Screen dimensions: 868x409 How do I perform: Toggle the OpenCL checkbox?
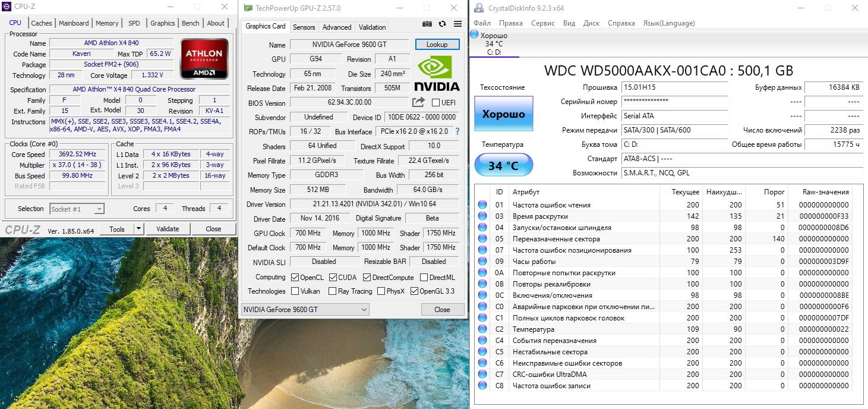[295, 278]
